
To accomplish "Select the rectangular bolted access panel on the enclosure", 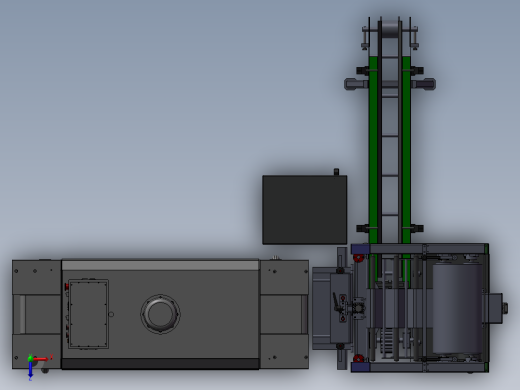I will 88,314.
